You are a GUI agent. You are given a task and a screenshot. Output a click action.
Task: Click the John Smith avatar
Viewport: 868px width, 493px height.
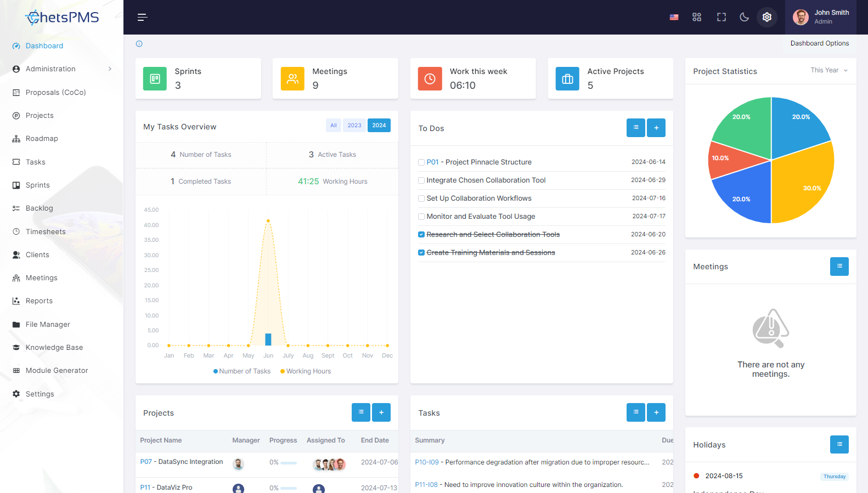(x=801, y=18)
